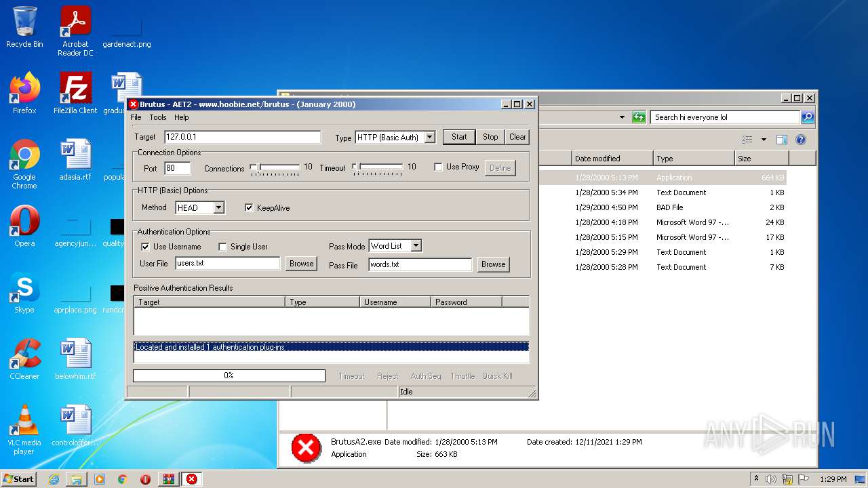This screenshot has height=488, width=868.
Task: Open the Recycle Bin desktop icon
Action: (x=24, y=27)
